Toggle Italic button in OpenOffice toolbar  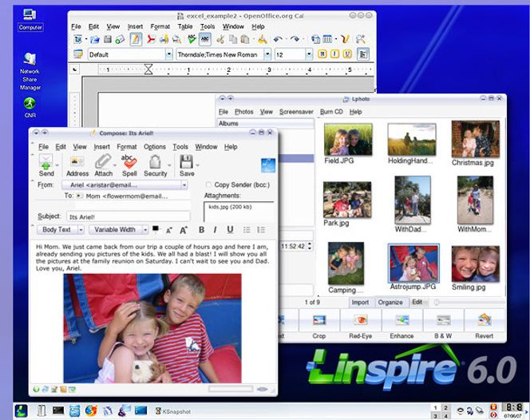point(334,54)
